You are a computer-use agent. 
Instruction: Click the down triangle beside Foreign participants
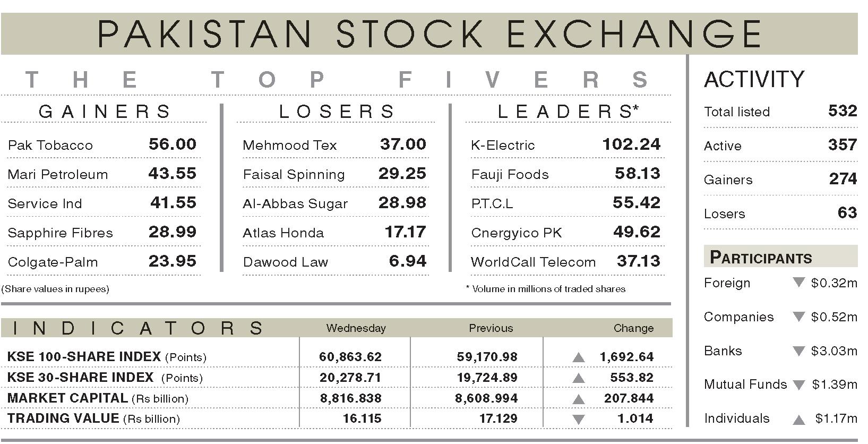(798, 283)
